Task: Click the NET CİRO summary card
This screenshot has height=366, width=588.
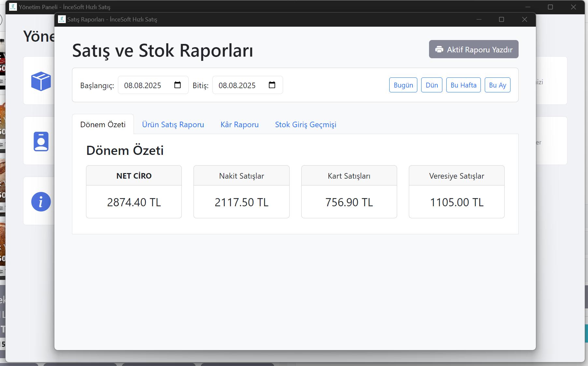Action: [x=134, y=192]
